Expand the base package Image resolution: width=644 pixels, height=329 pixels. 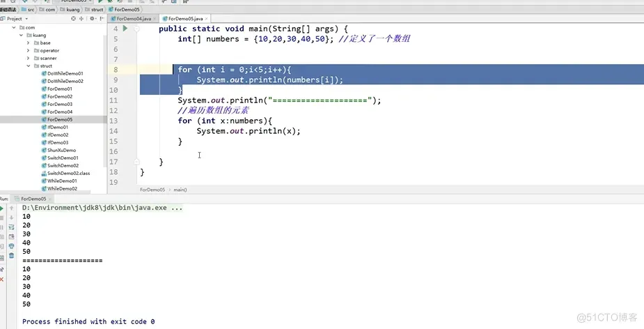click(29, 43)
